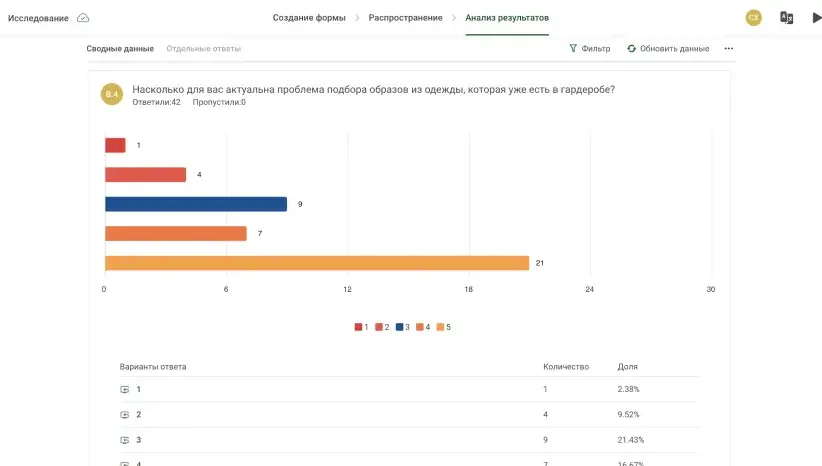Go to Создание формы step
822x466 pixels.
tap(309, 18)
